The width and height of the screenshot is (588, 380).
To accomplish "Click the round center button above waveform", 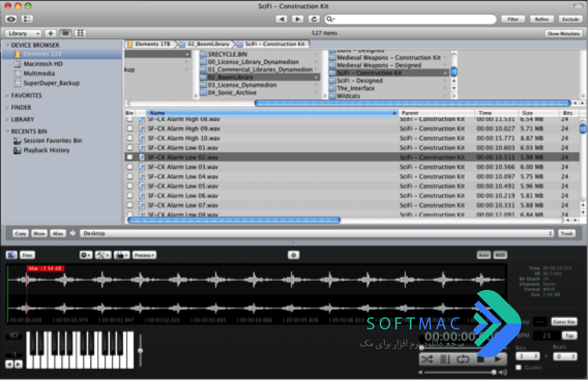I will (x=293, y=255).
